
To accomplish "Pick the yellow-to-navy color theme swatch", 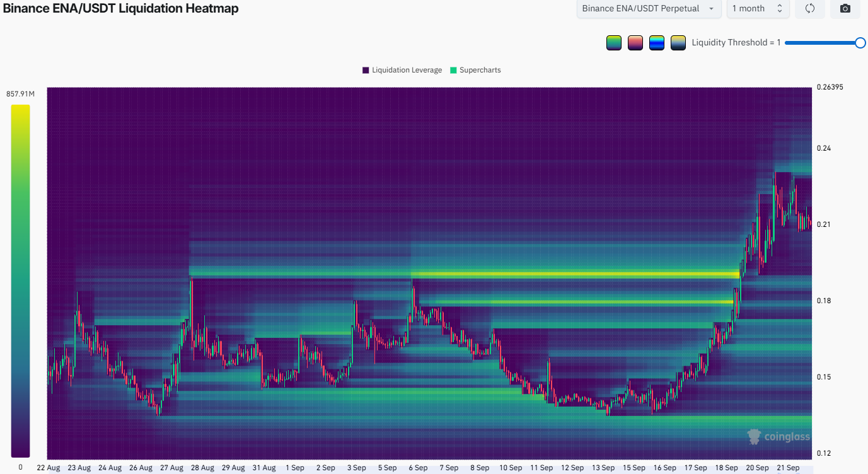I will click(x=678, y=43).
